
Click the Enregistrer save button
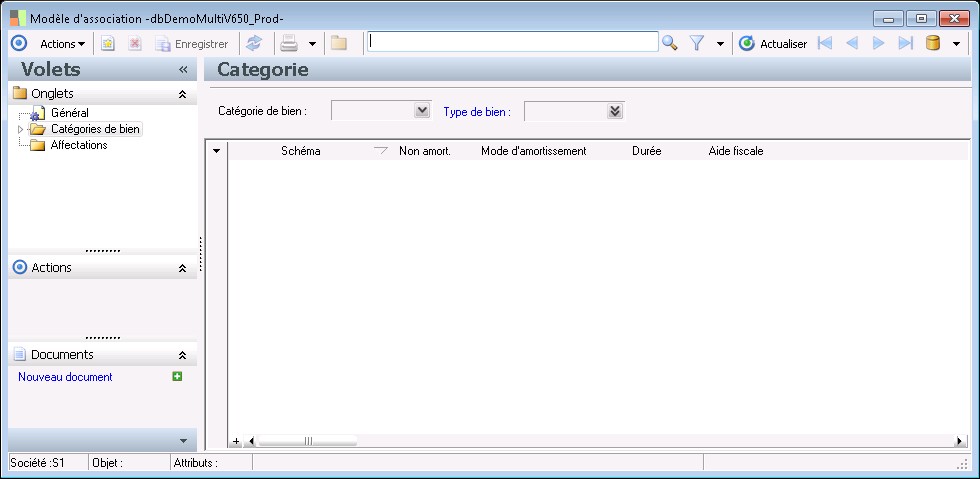click(x=192, y=44)
